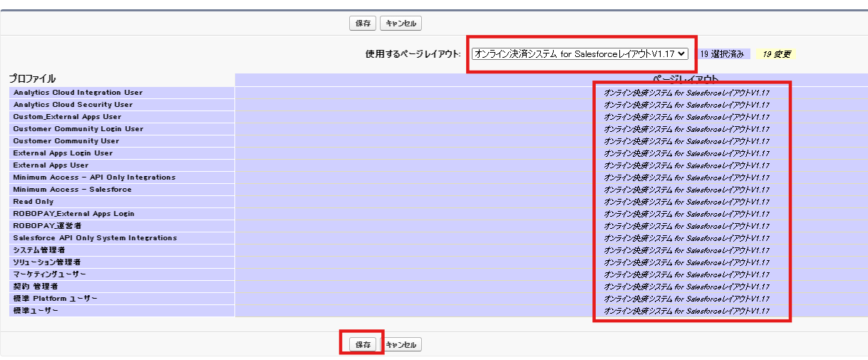
Task: Select the マーケティングユーザー profile
Action: click(50, 274)
